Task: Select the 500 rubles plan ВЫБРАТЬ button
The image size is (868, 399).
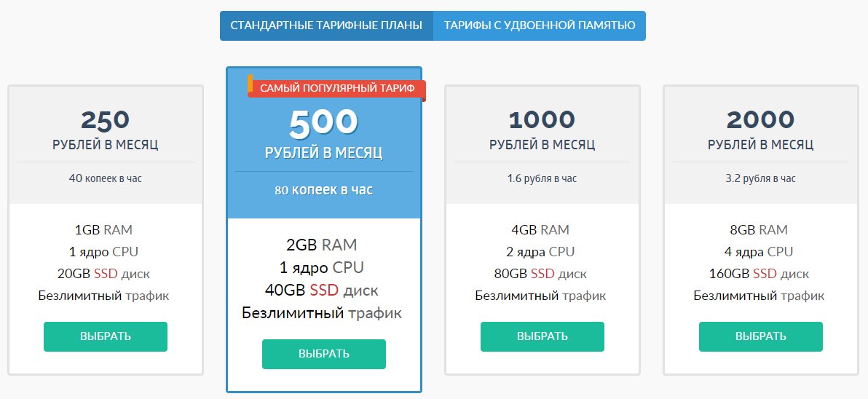Action: click(x=324, y=354)
